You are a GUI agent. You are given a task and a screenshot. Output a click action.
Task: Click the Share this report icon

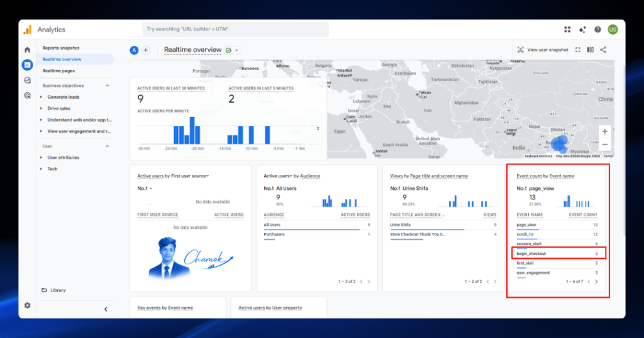point(603,50)
